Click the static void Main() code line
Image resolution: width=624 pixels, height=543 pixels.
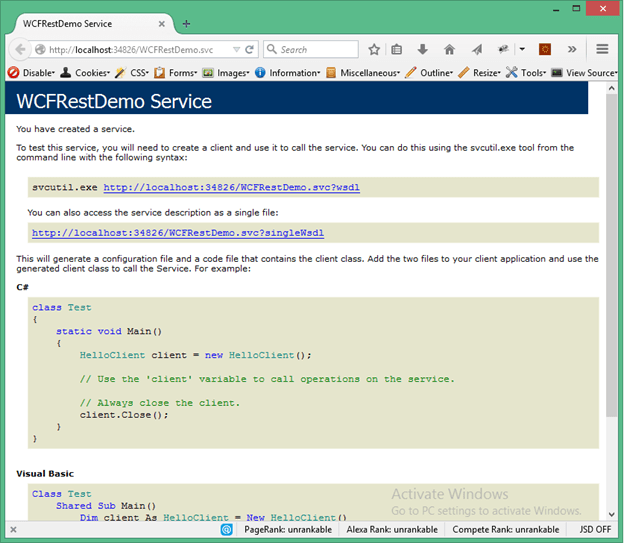click(x=109, y=331)
